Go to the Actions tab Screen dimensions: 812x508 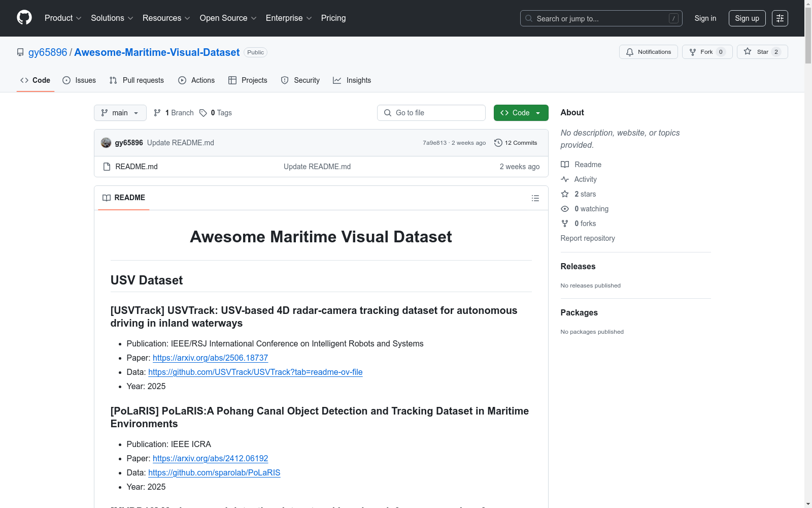tap(196, 80)
